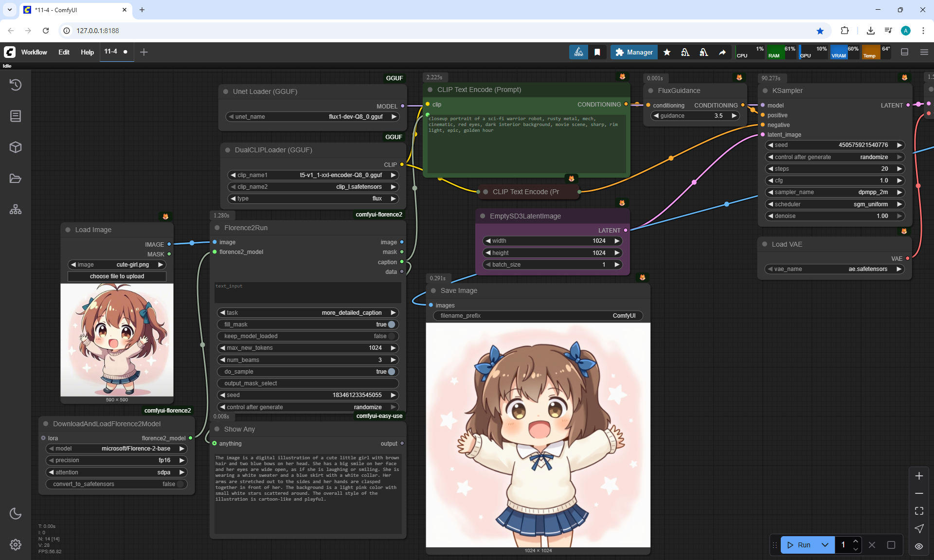The width and height of the screenshot is (934, 560).
Task: Open the unet_name model selector
Action: (312, 117)
